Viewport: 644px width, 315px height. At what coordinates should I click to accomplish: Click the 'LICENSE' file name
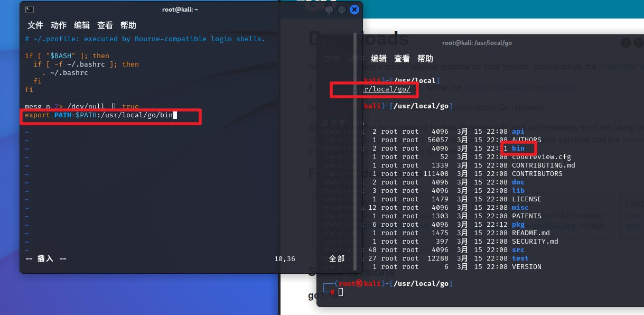(527, 199)
